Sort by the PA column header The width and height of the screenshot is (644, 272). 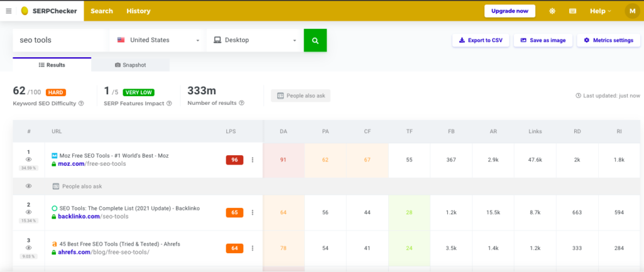[325, 132]
